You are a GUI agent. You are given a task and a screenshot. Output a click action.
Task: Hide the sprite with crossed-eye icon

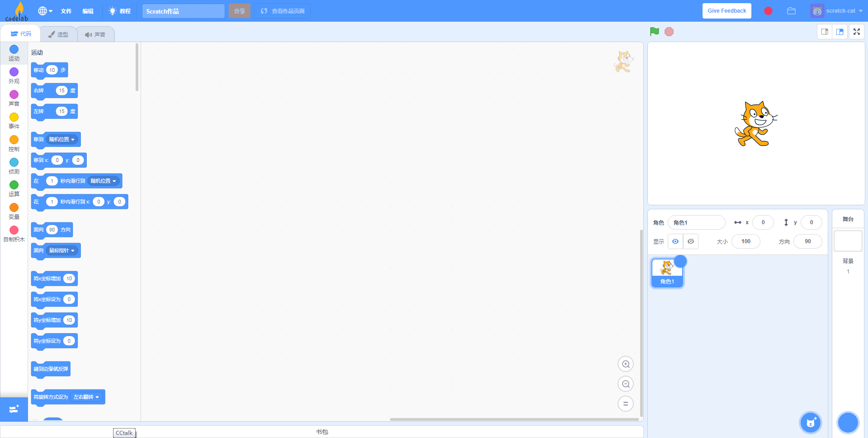tap(691, 241)
